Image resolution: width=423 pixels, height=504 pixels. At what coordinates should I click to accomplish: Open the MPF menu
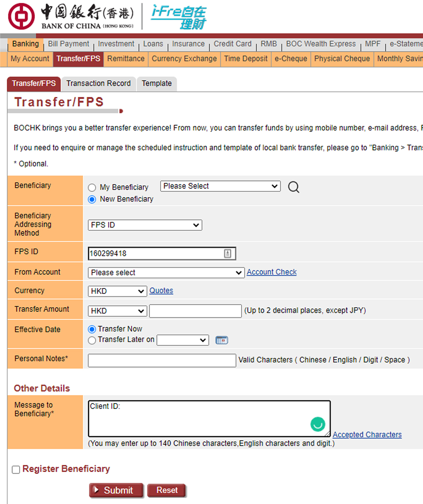373,44
